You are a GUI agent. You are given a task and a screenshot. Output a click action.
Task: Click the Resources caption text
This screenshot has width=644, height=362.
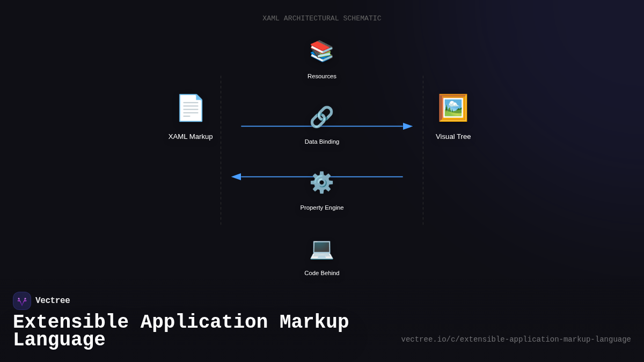tap(322, 76)
